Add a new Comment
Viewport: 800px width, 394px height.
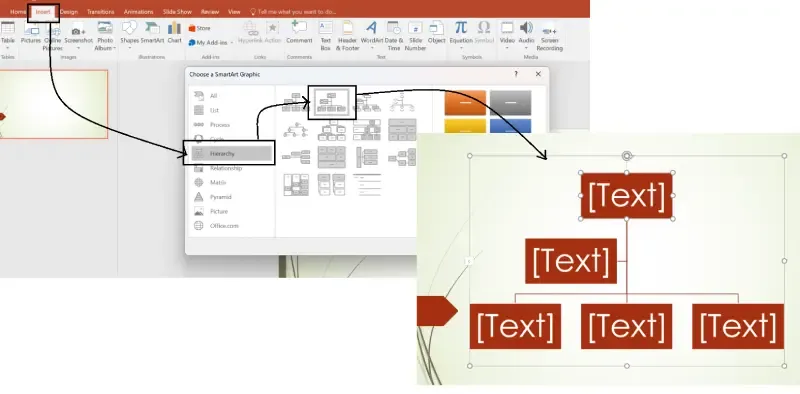[299, 33]
